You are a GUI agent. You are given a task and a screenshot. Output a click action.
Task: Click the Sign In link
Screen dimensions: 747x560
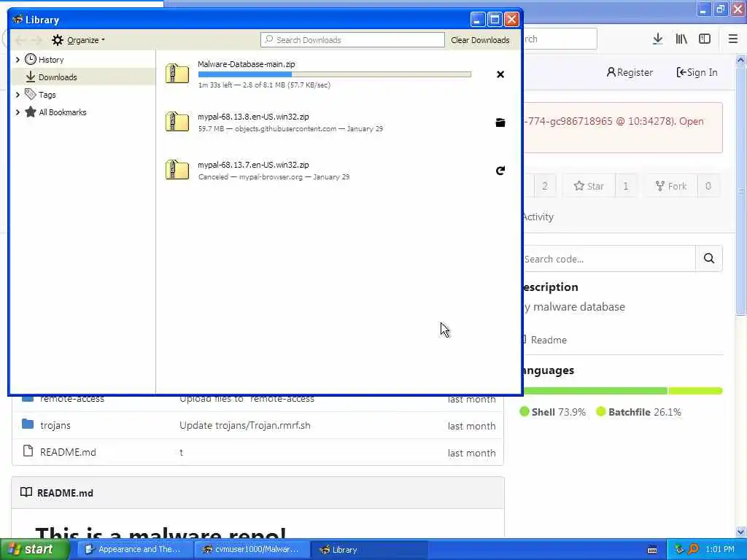pyautogui.click(x=697, y=72)
